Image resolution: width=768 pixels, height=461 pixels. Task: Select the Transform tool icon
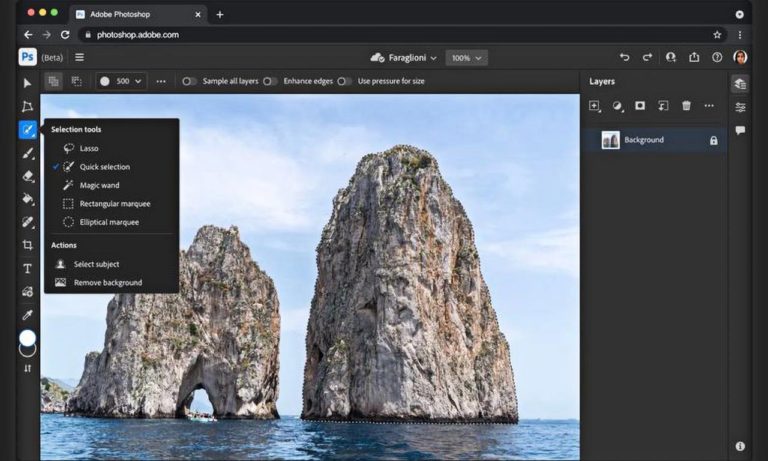[x=27, y=106]
